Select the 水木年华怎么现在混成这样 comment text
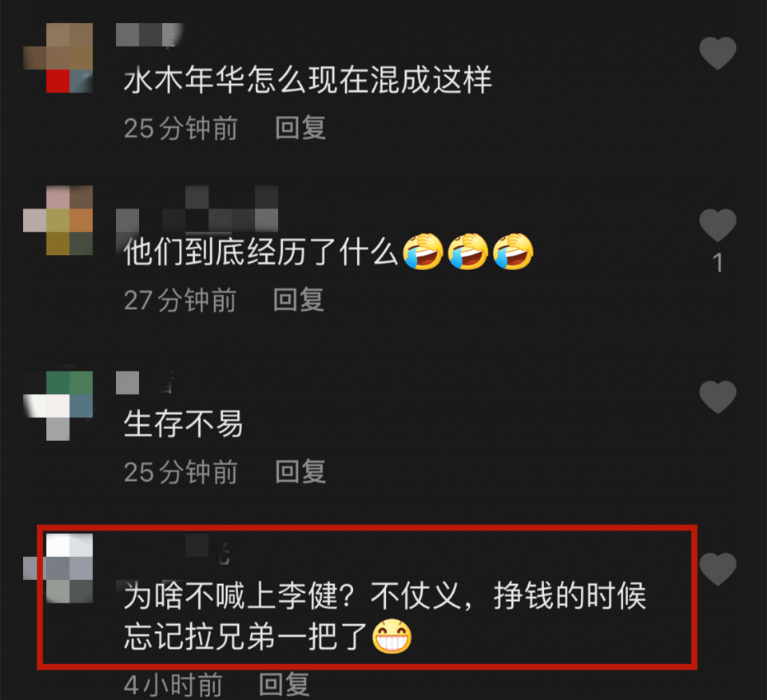This screenshot has width=767, height=700. coord(308,80)
